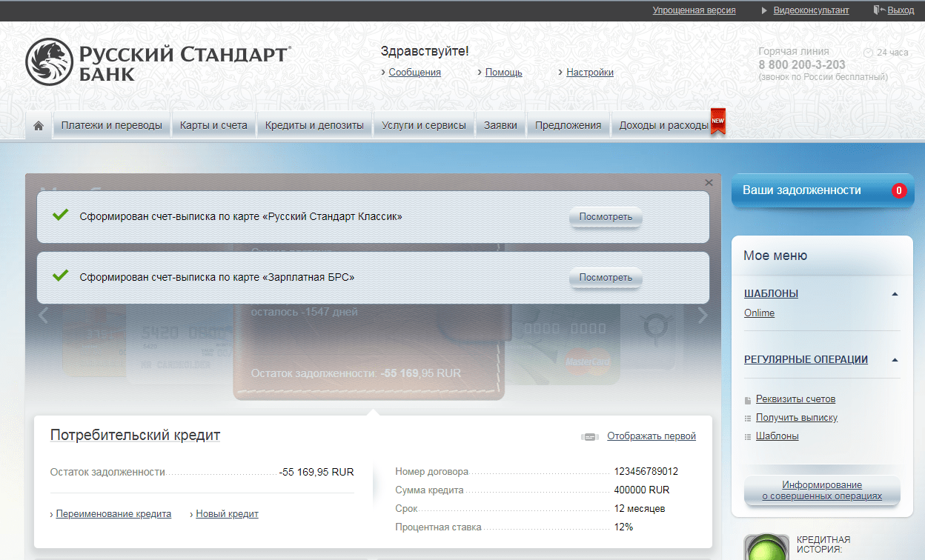925x560 pixels.
Task: Open the Сообщения link
Action: click(x=414, y=73)
